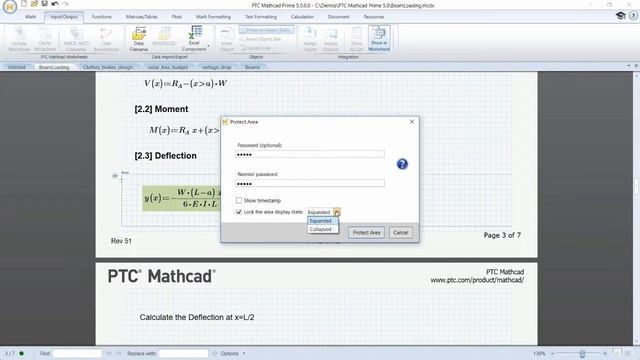The height and width of the screenshot is (360, 640).
Task: Open the Resources ribbon tab
Action: [x=374, y=17]
